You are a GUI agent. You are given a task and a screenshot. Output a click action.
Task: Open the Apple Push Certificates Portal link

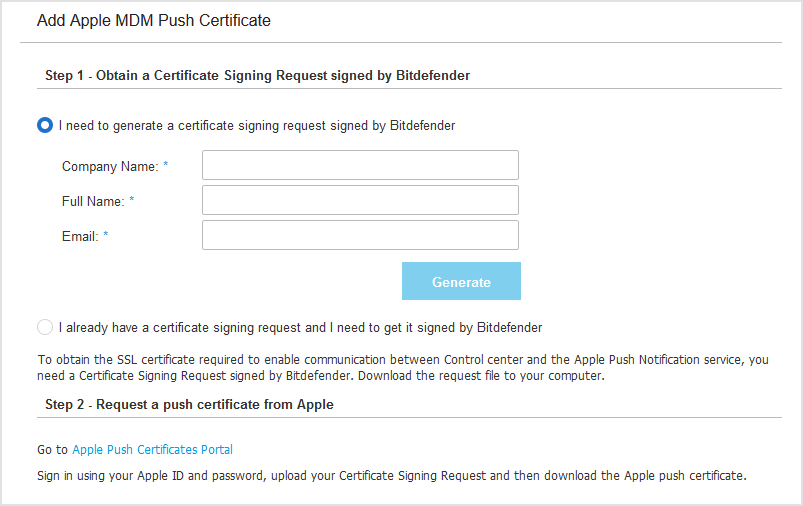152,450
